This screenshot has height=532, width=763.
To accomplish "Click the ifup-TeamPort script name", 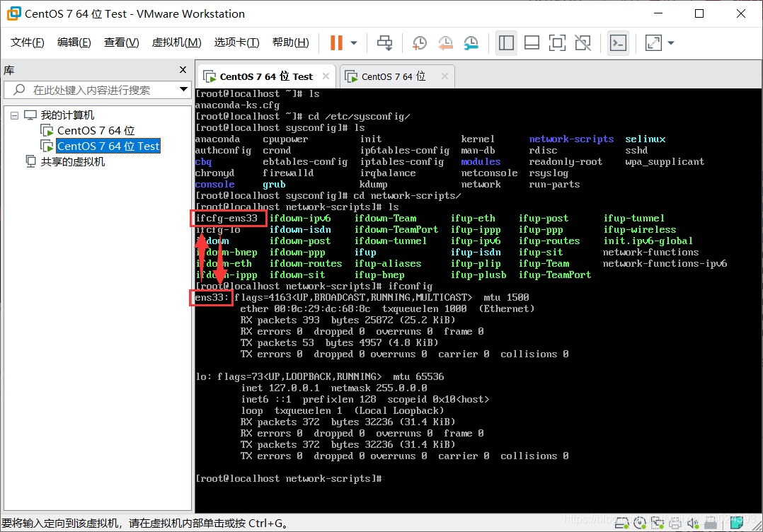I will point(555,274).
